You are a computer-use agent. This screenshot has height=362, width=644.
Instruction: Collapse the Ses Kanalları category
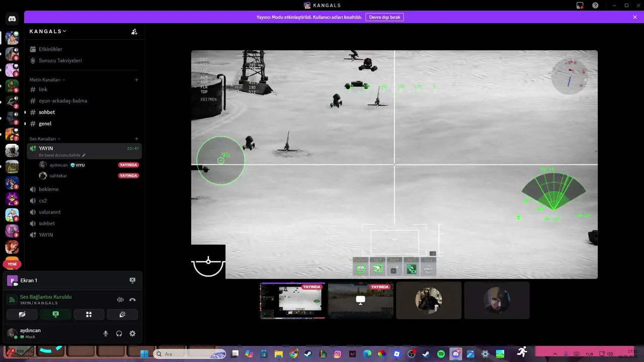coord(45,139)
